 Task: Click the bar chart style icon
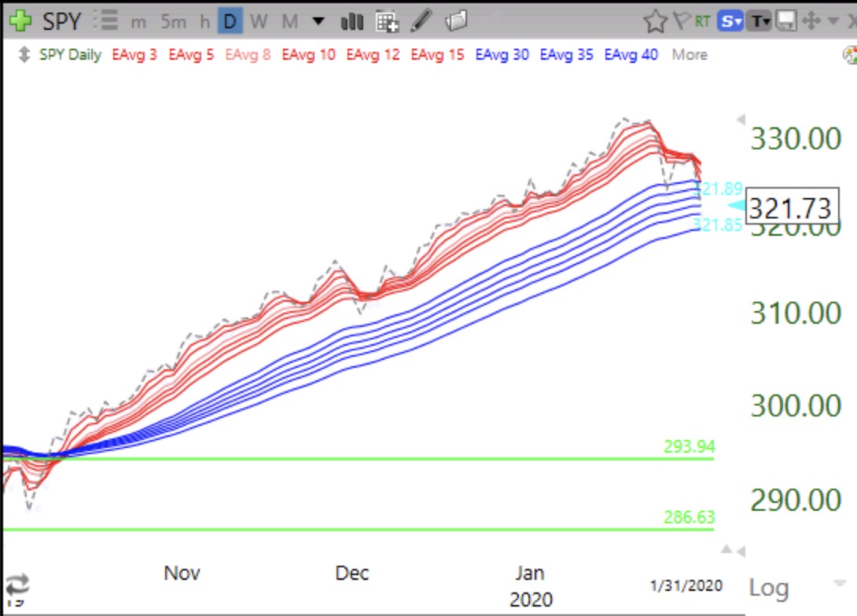coord(351,21)
